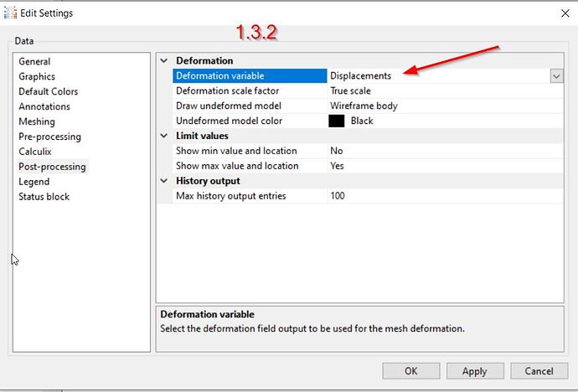
Task: Select the Max history output entries row
Action: tap(368, 196)
